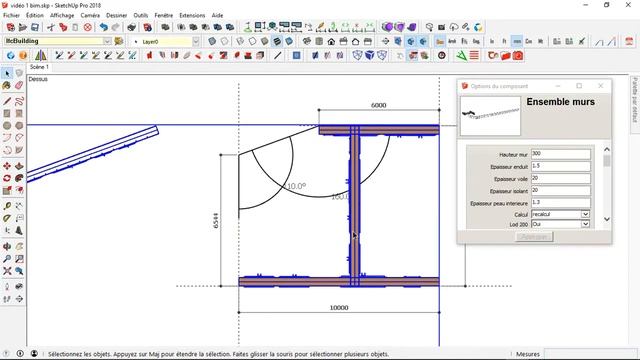Toggle the 'Ft' units button
The width and height of the screenshot is (640, 360).
pyautogui.click(x=504, y=41)
